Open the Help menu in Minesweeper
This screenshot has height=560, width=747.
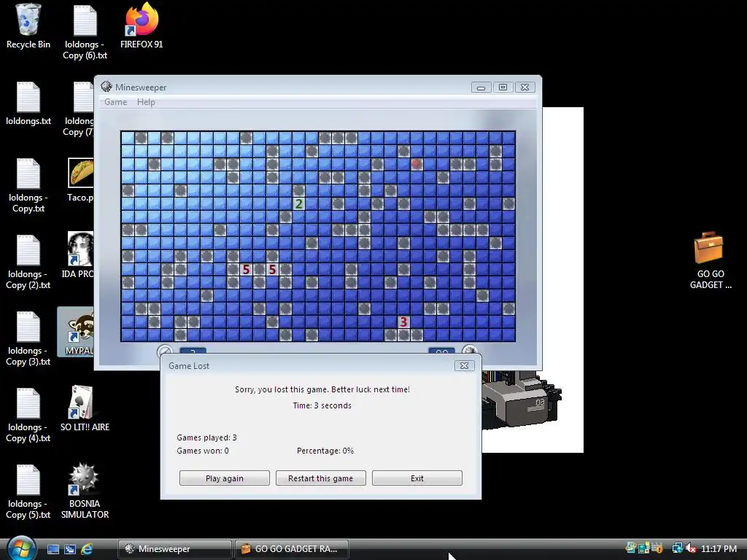(146, 102)
